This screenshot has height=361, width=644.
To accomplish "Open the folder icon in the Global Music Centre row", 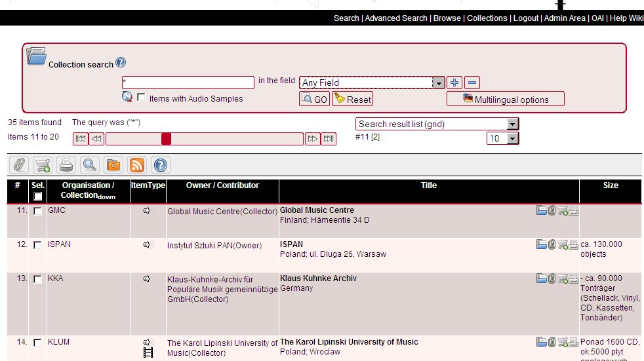I will tap(541, 210).
